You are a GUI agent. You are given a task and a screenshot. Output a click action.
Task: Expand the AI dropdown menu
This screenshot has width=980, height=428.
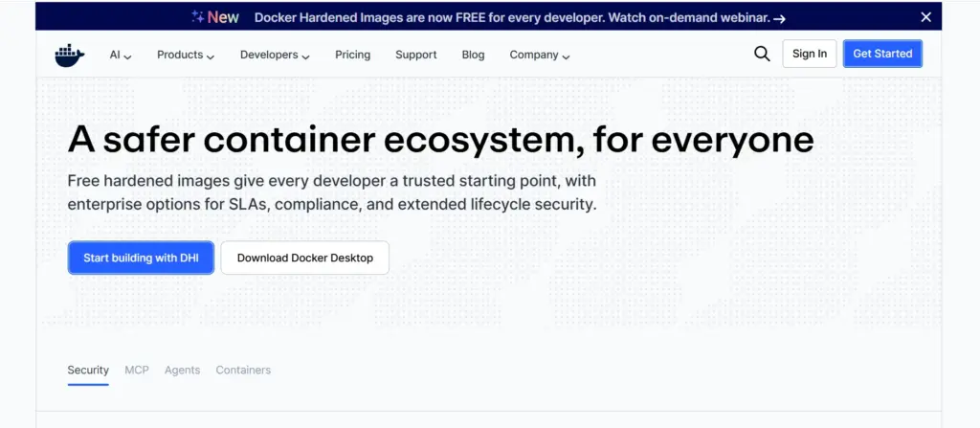tap(121, 55)
